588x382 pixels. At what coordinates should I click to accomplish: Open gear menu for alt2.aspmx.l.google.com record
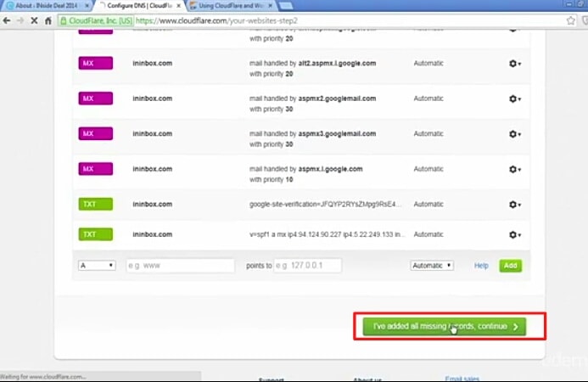coord(515,64)
